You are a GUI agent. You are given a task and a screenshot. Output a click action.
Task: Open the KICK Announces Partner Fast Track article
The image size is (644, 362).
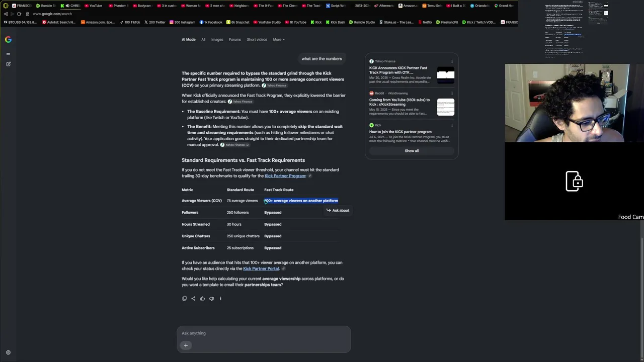(398, 70)
